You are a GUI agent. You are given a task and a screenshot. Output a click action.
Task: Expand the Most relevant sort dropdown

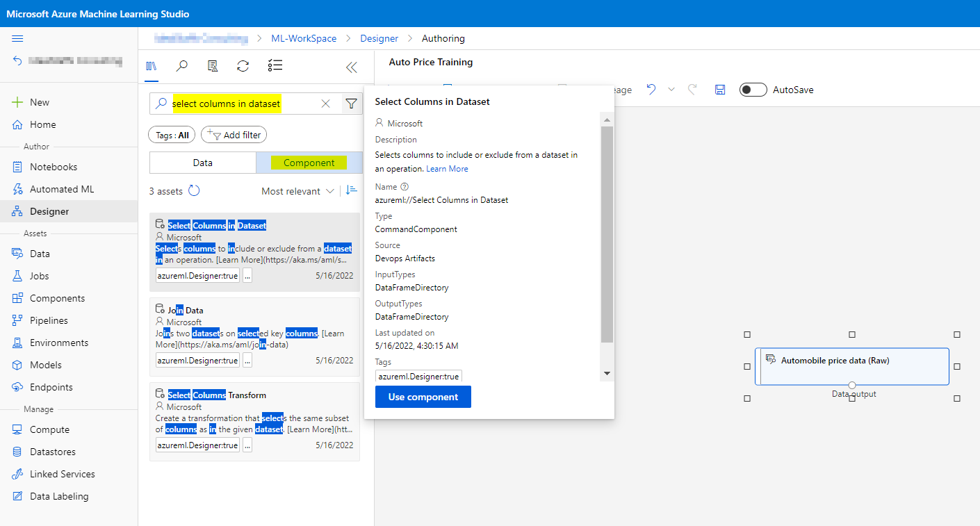[x=297, y=191]
